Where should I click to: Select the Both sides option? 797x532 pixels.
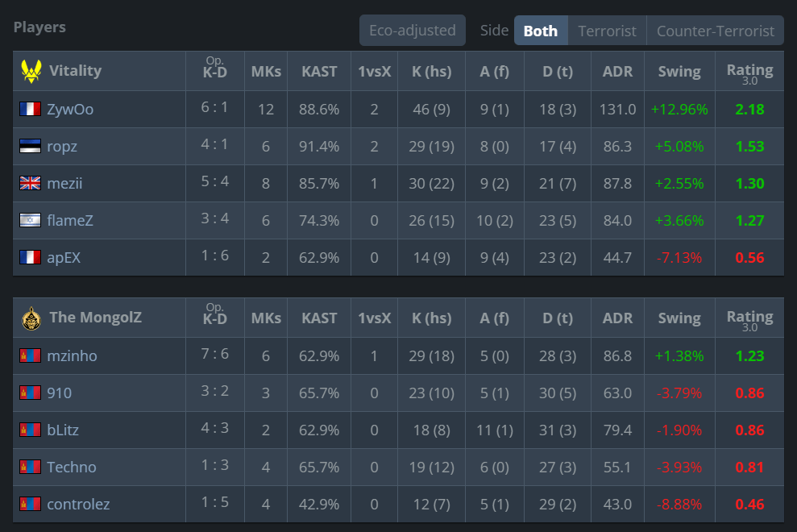tap(541, 31)
